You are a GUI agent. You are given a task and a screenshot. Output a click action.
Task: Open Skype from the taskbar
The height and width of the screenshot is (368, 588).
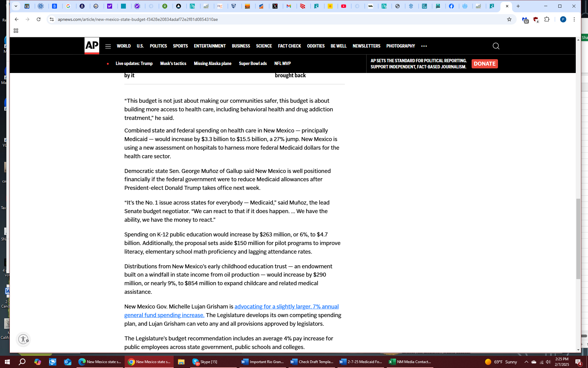click(205, 362)
